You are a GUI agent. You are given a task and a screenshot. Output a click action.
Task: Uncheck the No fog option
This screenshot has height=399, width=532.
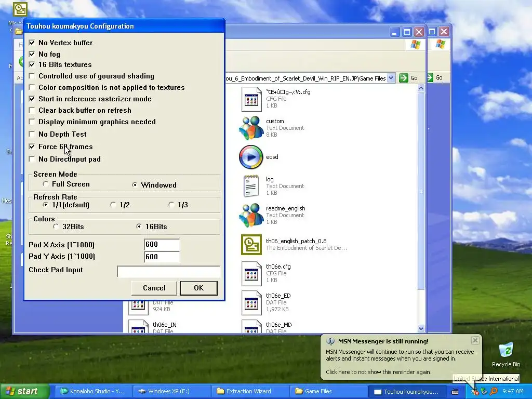click(x=32, y=54)
